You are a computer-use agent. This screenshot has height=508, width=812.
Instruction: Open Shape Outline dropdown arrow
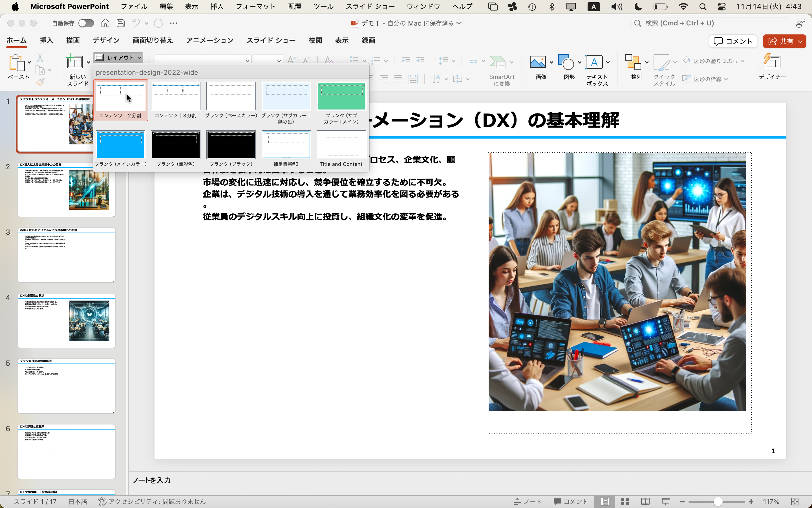[x=726, y=79]
